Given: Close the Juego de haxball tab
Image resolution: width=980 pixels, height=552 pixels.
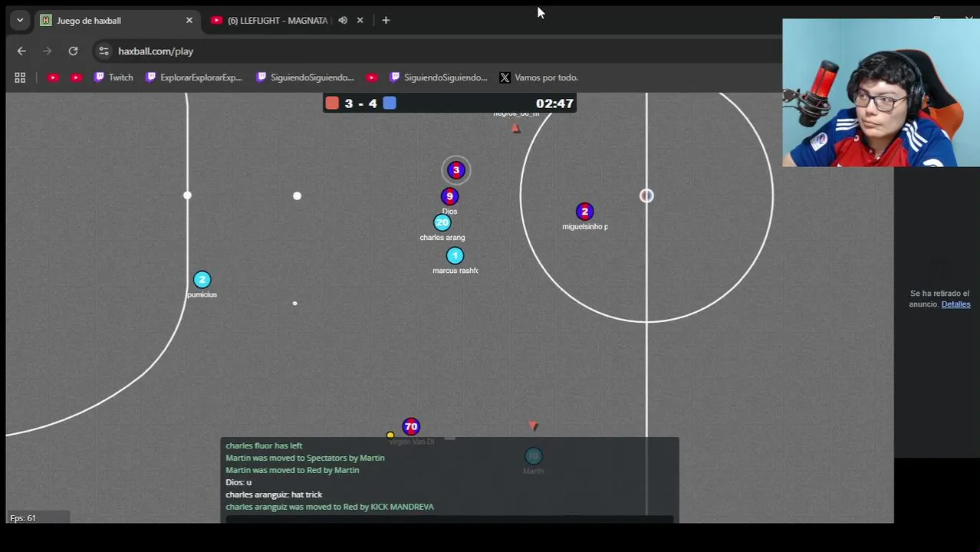Looking at the screenshot, I should coord(189,21).
